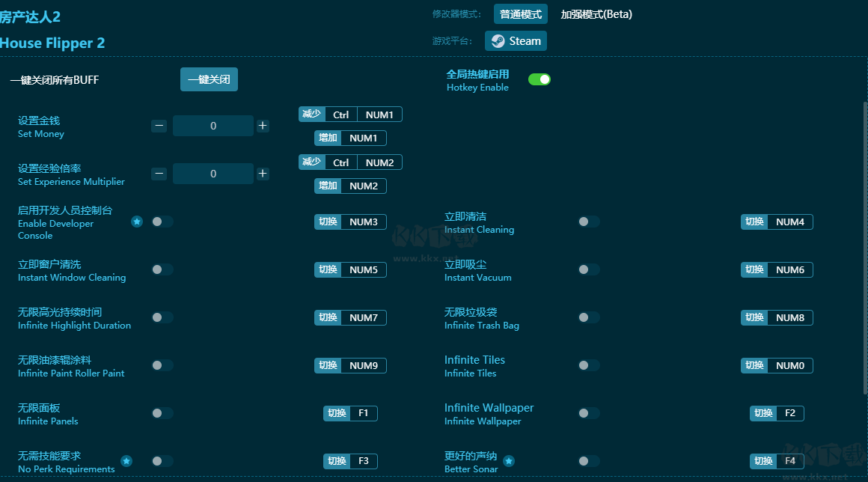Decrease Set Experience Multiplier with minus button
Image resolution: width=868 pixels, height=482 pixels.
click(x=159, y=174)
